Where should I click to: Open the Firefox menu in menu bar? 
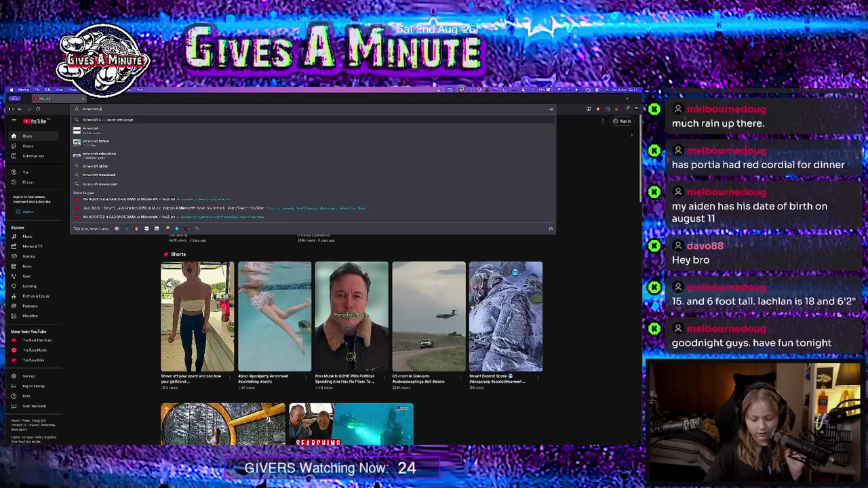pos(24,89)
